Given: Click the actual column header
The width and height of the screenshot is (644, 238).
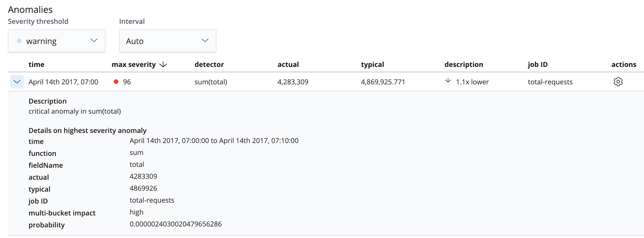Looking at the screenshot, I should [x=288, y=65].
